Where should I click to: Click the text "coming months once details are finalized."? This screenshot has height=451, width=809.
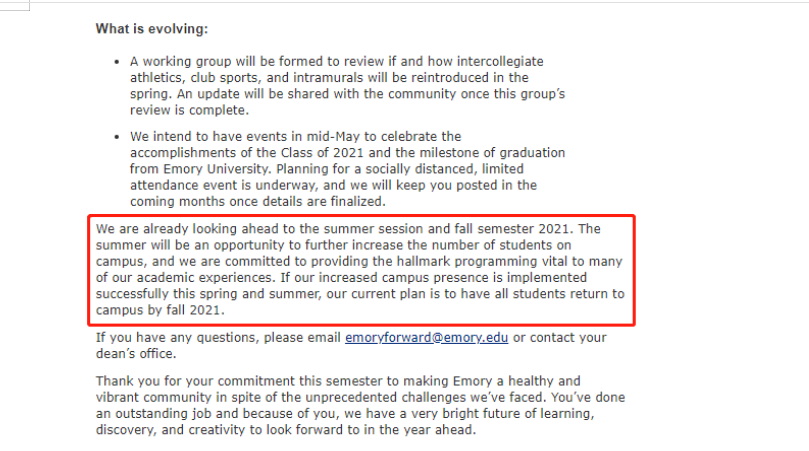257,202
